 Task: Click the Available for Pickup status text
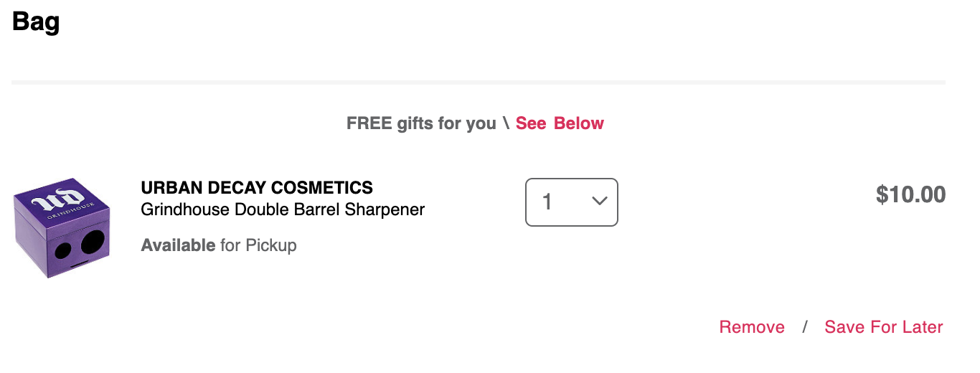[219, 245]
